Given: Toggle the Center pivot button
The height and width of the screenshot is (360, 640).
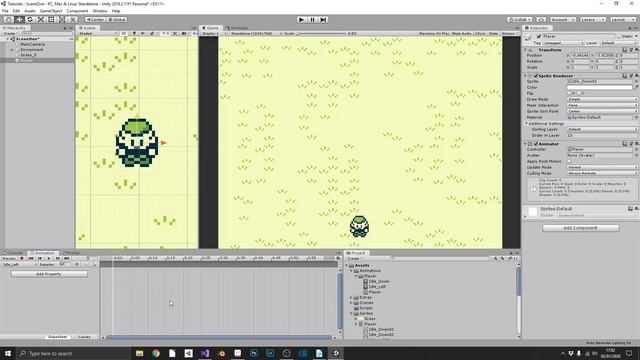Looking at the screenshot, I should [x=95, y=19].
